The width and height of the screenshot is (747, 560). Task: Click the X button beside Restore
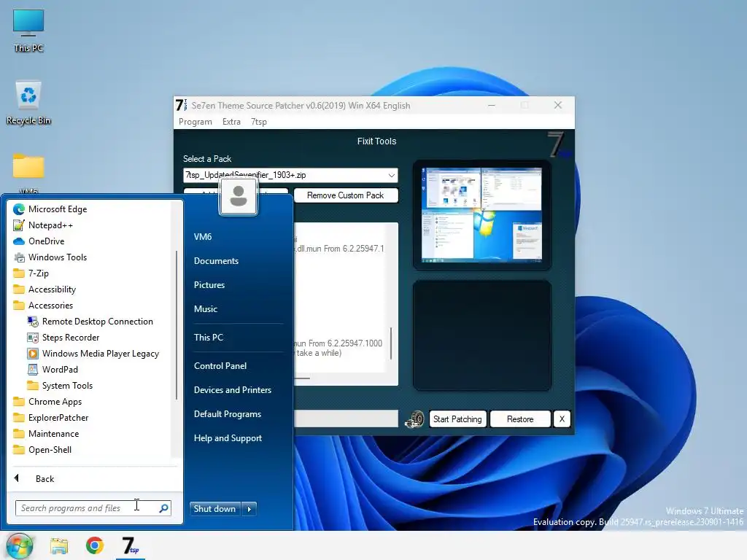click(x=562, y=419)
